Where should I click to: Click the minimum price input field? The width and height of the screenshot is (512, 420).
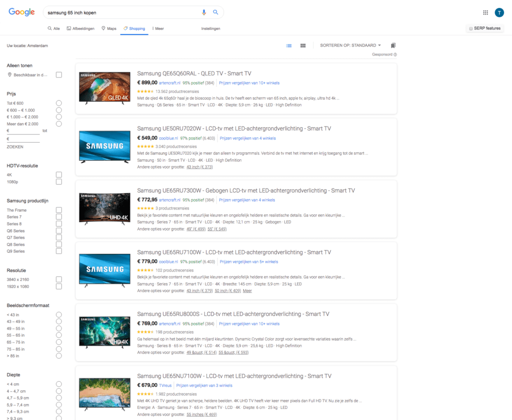pos(23,130)
